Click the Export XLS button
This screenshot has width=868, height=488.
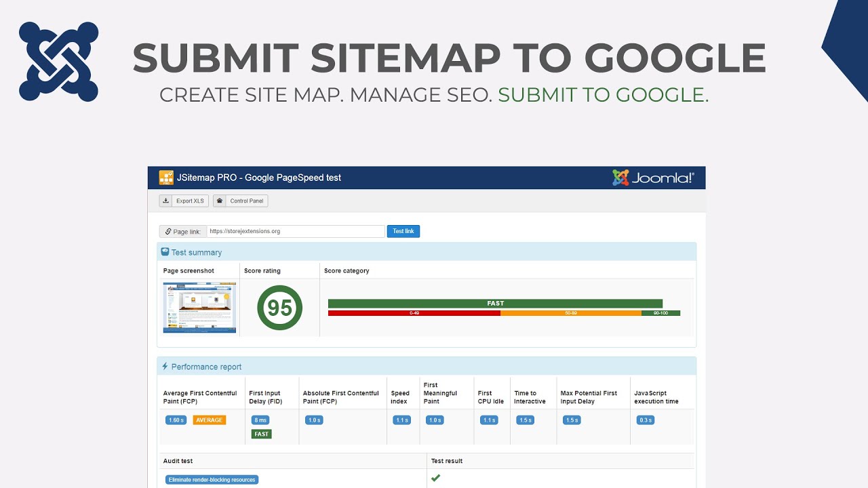(x=184, y=201)
